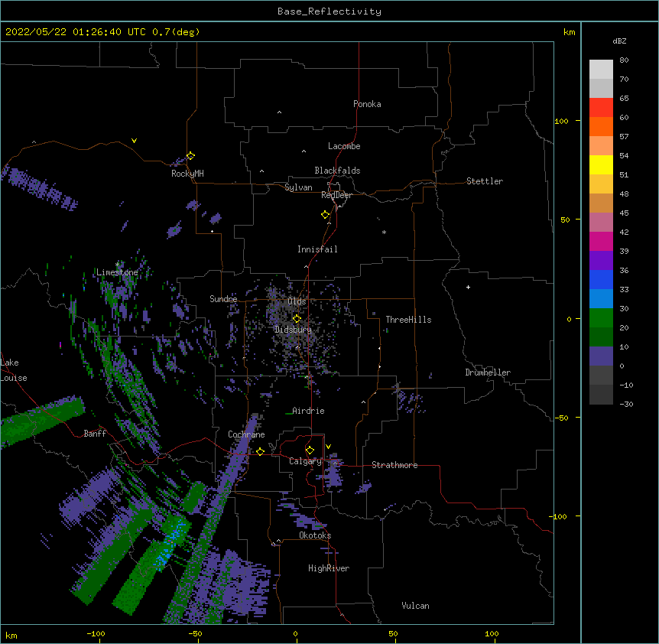Click the Okotoks city label
The height and width of the screenshot is (644, 659).
point(315,535)
